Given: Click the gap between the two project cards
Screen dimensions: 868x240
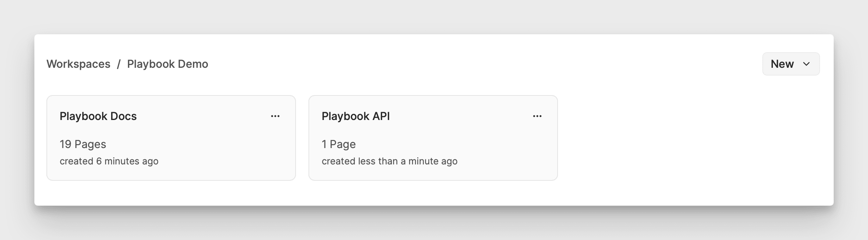Looking at the screenshot, I should pyautogui.click(x=302, y=138).
